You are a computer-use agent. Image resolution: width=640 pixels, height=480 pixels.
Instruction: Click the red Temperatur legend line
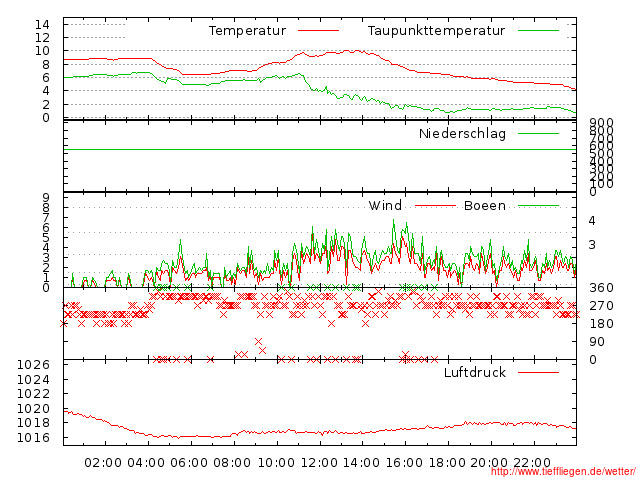(318, 31)
